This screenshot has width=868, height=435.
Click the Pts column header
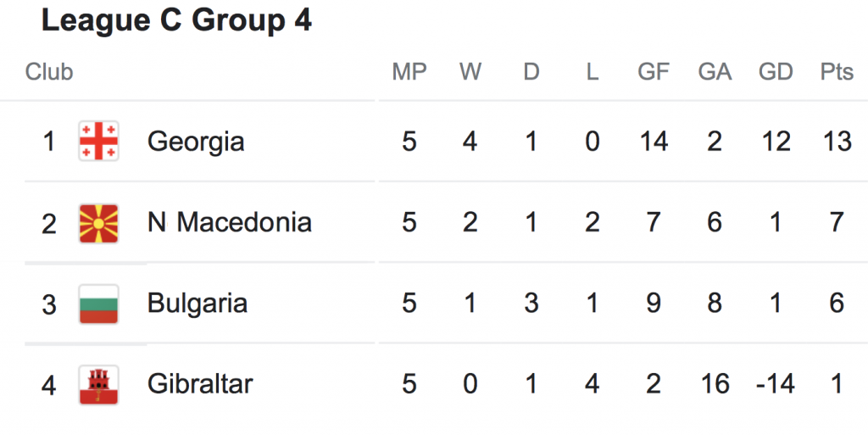pos(837,72)
